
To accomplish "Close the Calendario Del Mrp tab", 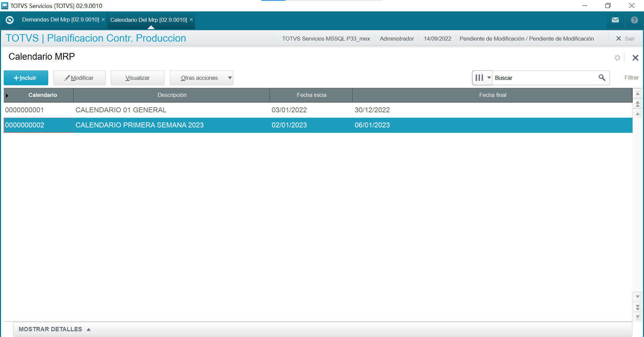I will (x=191, y=20).
